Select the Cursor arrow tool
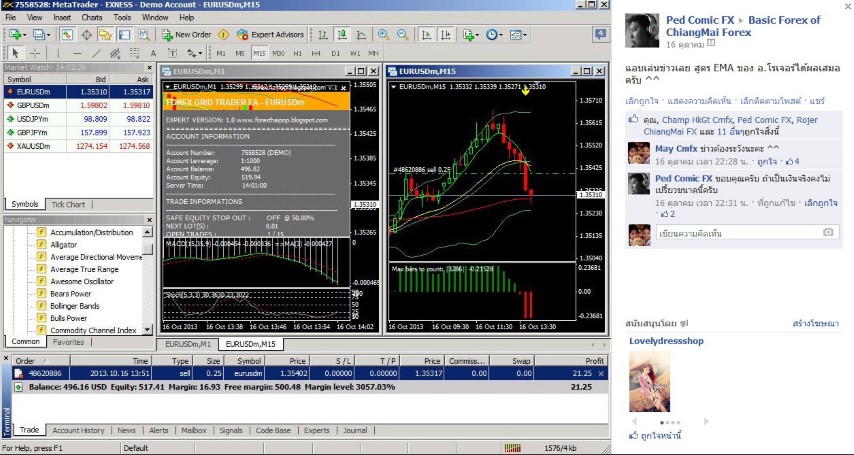The width and height of the screenshot is (854, 455). coord(15,53)
